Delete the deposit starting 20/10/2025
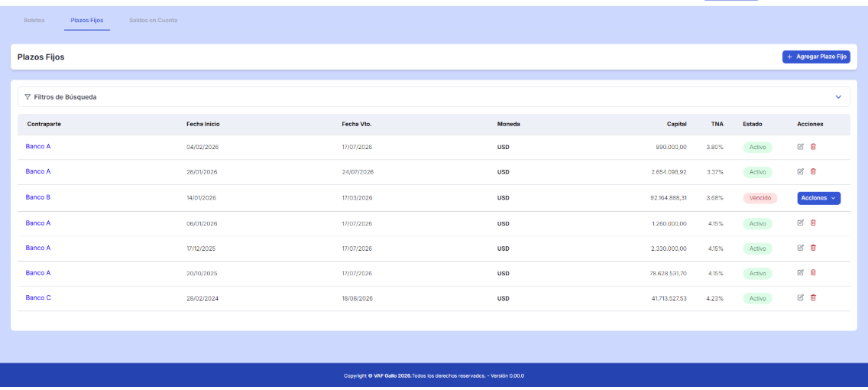868x390 pixels. 813,272
